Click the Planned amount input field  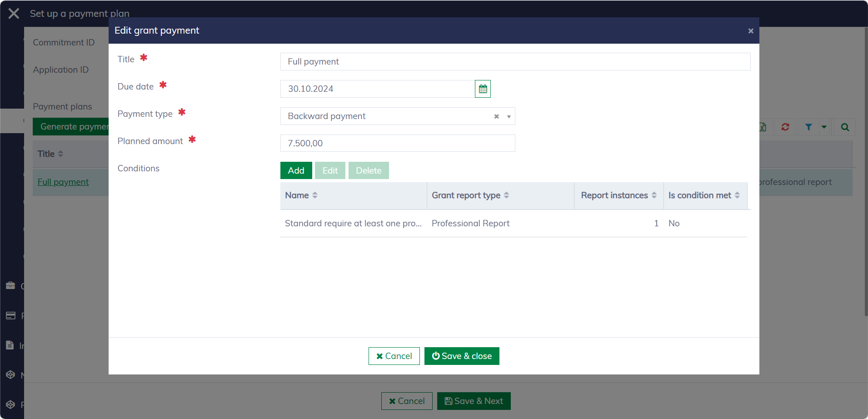coord(397,144)
